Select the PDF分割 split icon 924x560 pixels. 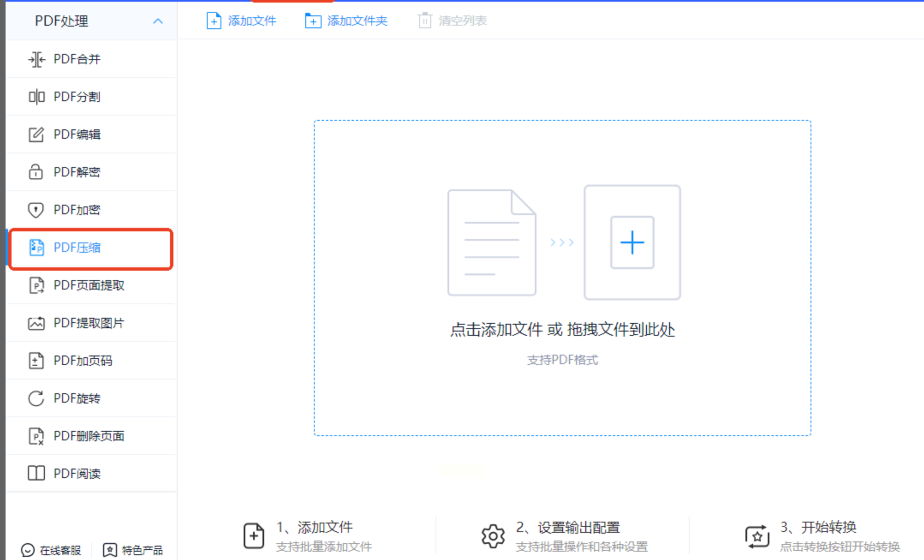pos(36,97)
